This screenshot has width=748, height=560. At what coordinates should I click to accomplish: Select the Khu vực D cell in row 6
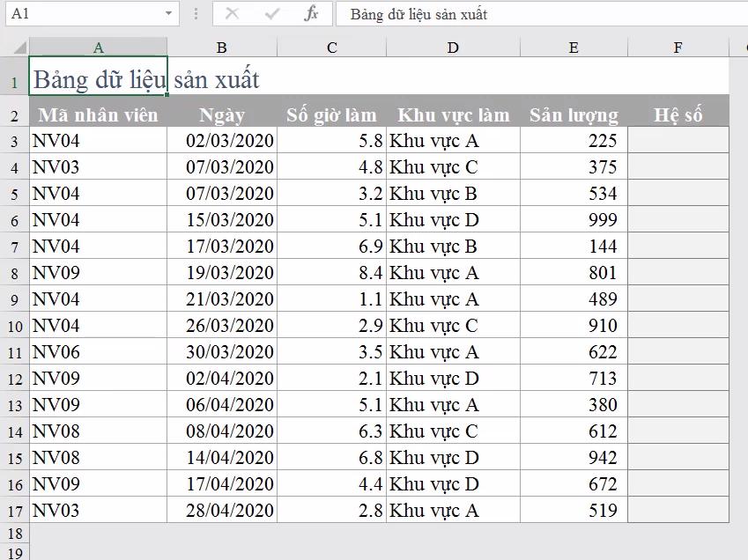(453, 220)
